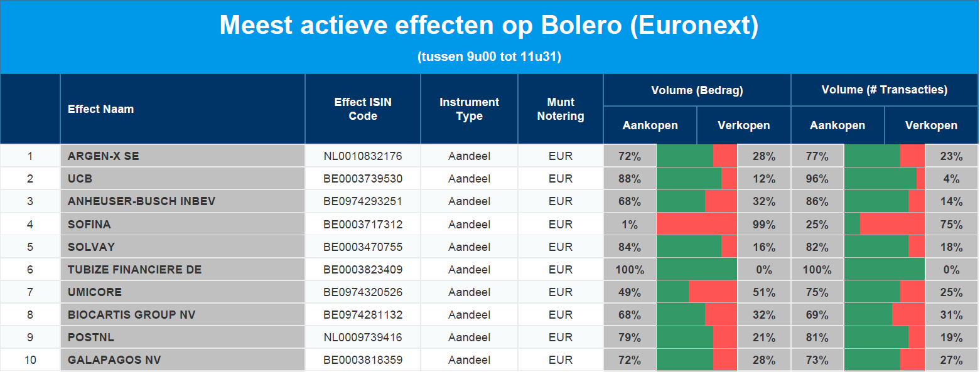Click the Instrument Type column header
Screen dimensions: 980x372
click(x=469, y=109)
